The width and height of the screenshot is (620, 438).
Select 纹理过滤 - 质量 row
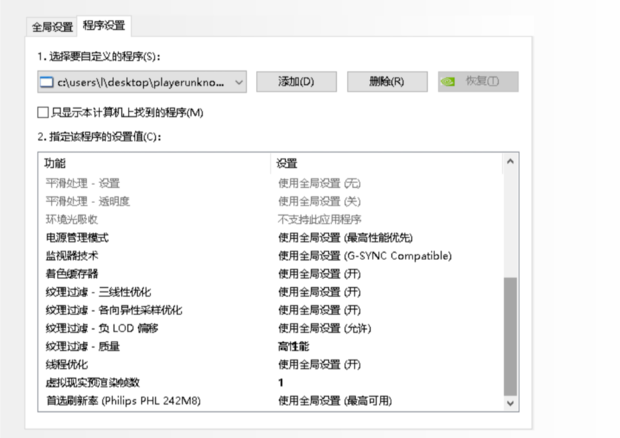[x=271, y=347]
